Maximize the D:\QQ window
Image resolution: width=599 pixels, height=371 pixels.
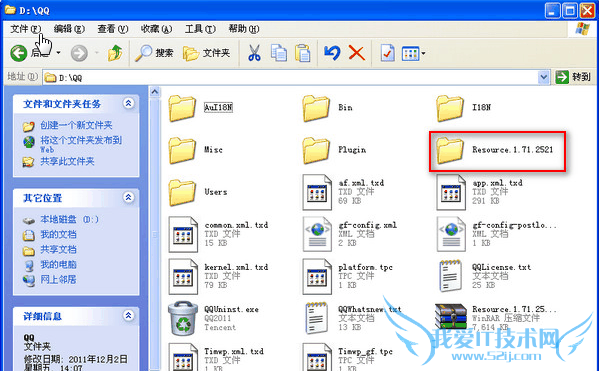(x=570, y=10)
